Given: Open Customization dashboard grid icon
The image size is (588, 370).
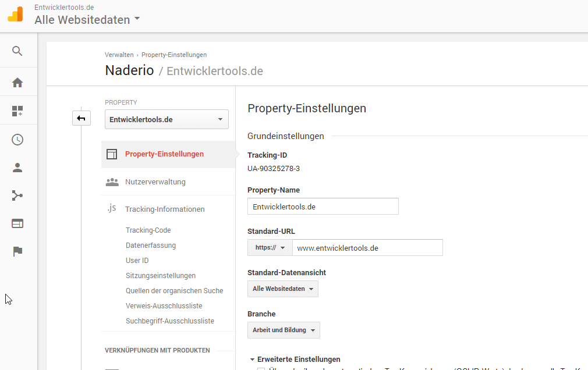Looking at the screenshot, I should pyautogui.click(x=17, y=111).
